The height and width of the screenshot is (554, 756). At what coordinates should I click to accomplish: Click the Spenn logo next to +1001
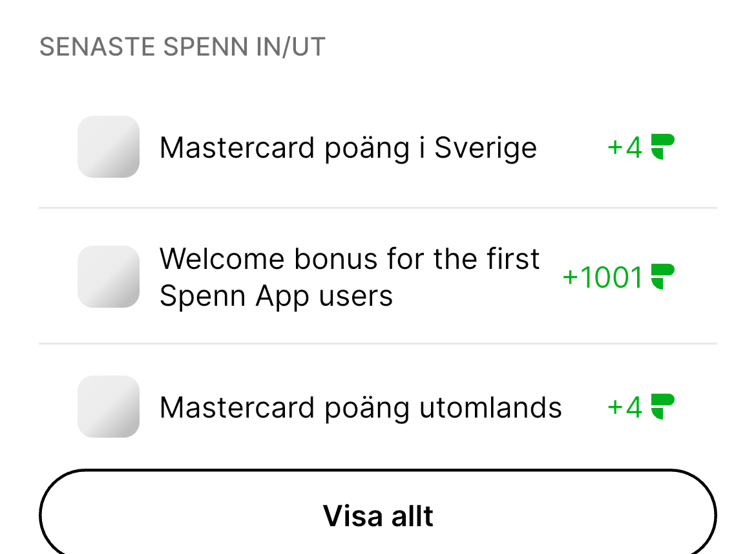pos(662,277)
